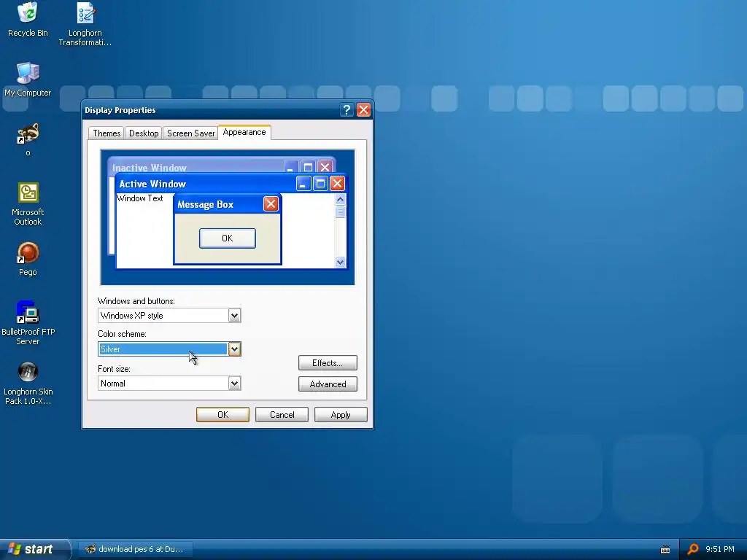Select the BulletProof FTP Server icon

tap(28, 323)
